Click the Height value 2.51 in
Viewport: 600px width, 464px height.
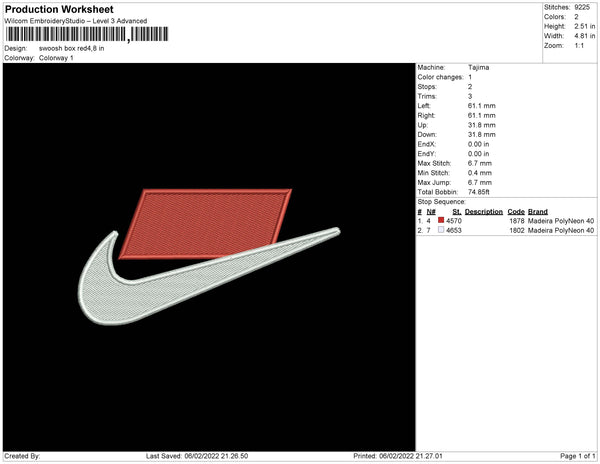click(585, 26)
